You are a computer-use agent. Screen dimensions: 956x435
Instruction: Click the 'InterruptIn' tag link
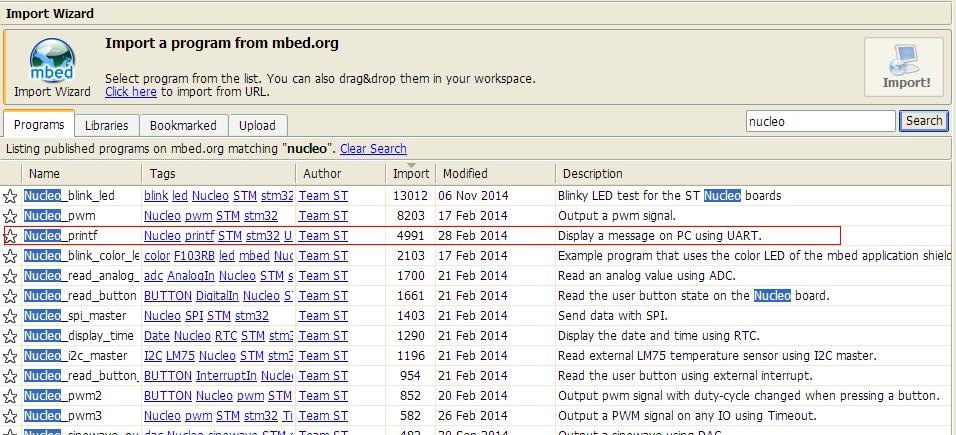tap(226, 376)
